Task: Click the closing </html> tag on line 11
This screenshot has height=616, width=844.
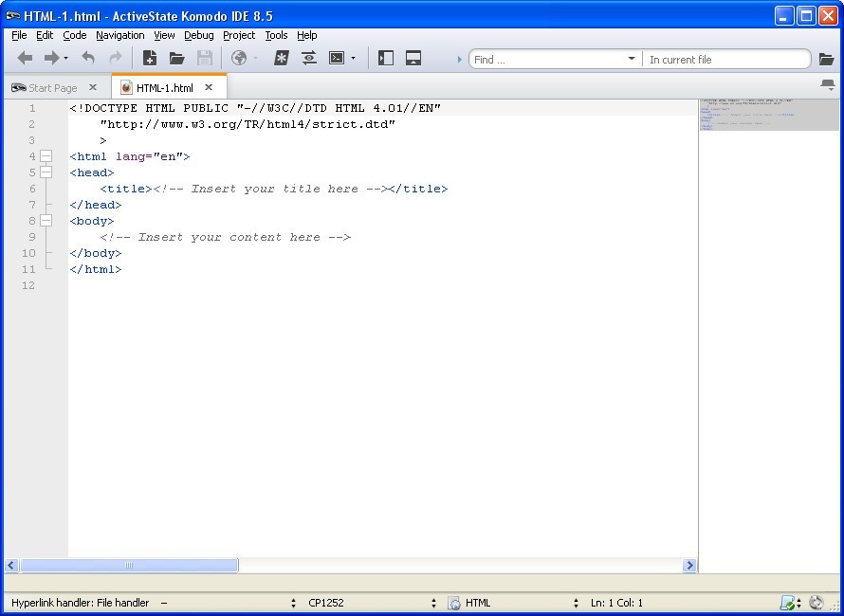Action: [x=96, y=269]
